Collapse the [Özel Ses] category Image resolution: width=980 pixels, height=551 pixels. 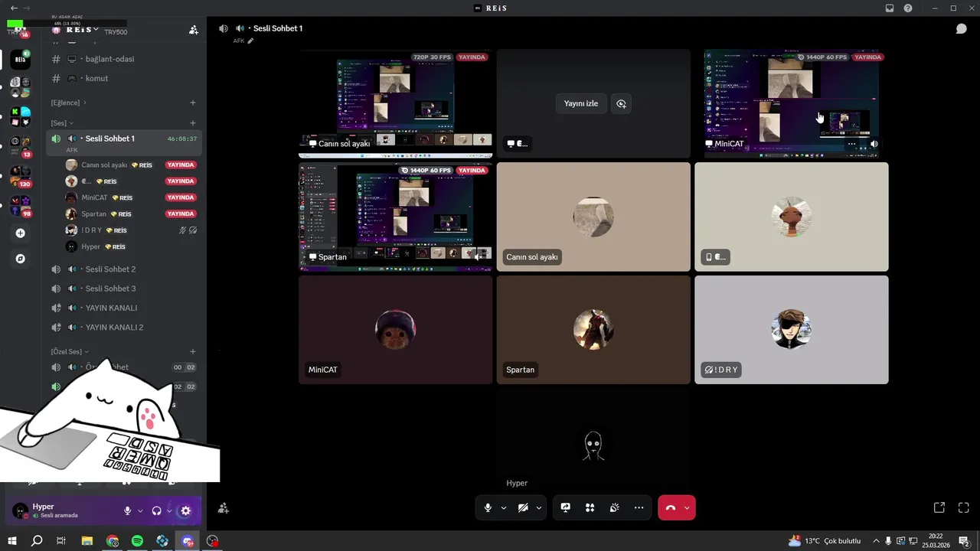[x=70, y=351]
